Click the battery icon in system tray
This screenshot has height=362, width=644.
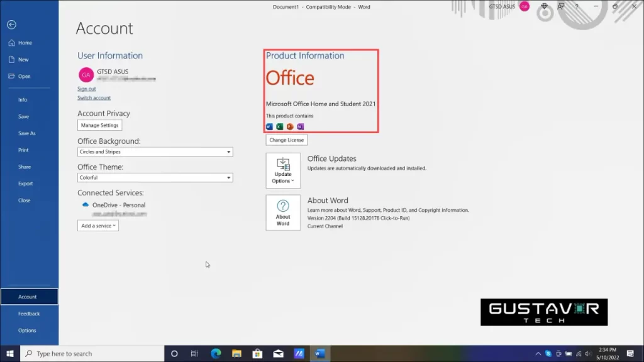coord(569,354)
